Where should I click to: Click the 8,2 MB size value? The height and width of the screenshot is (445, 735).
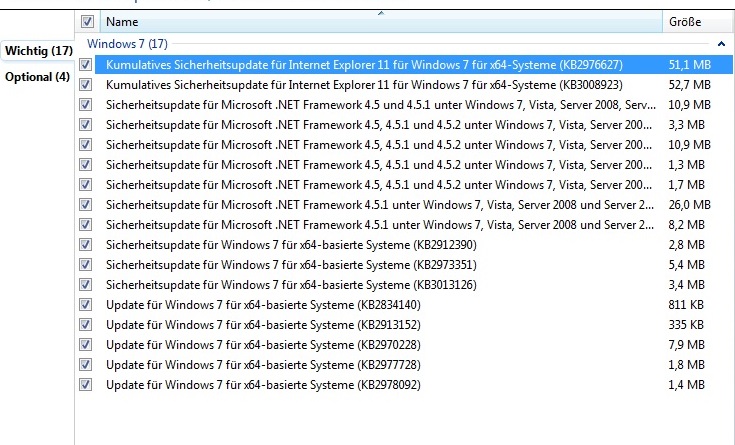point(686,225)
